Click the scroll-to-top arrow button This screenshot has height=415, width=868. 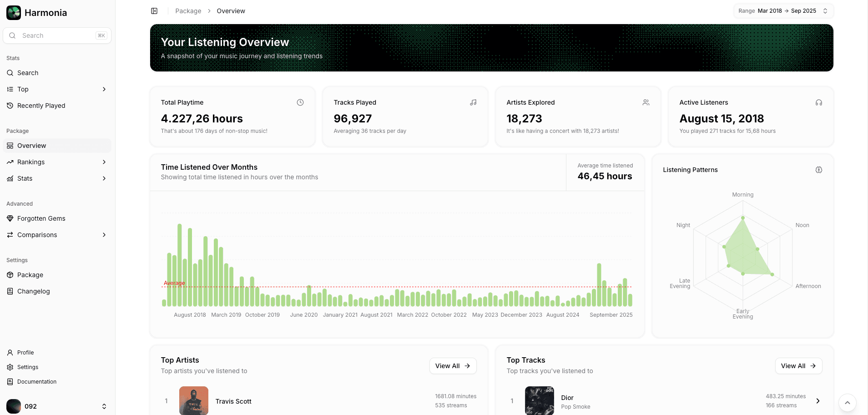pos(847,403)
